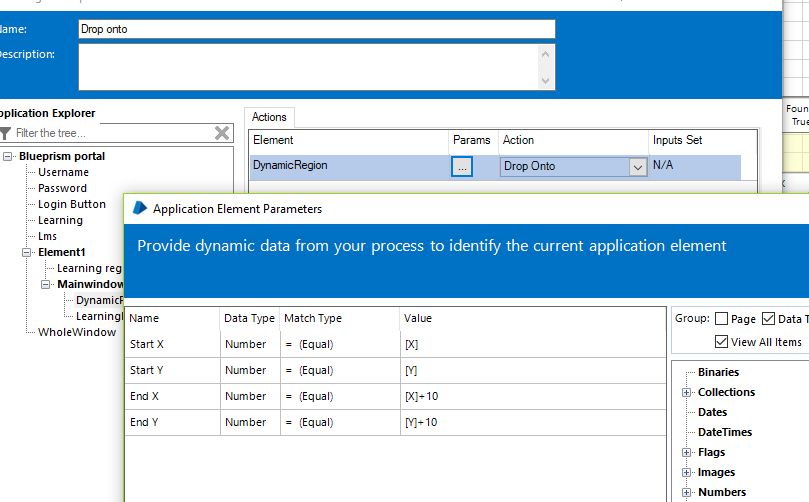Uncheck the Data Type group checkbox
The width and height of the screenshot is (809, 502).
tap(768, 319)
